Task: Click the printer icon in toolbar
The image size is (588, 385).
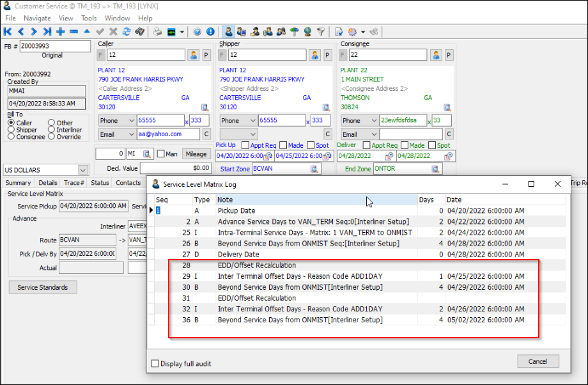Action: [157, 31]
